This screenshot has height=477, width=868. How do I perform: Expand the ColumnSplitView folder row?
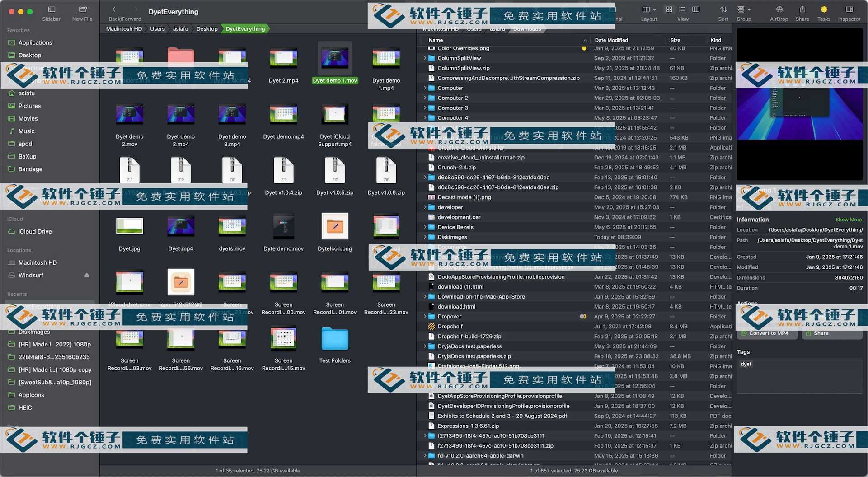pyautogui.click(x=425, y=58)
